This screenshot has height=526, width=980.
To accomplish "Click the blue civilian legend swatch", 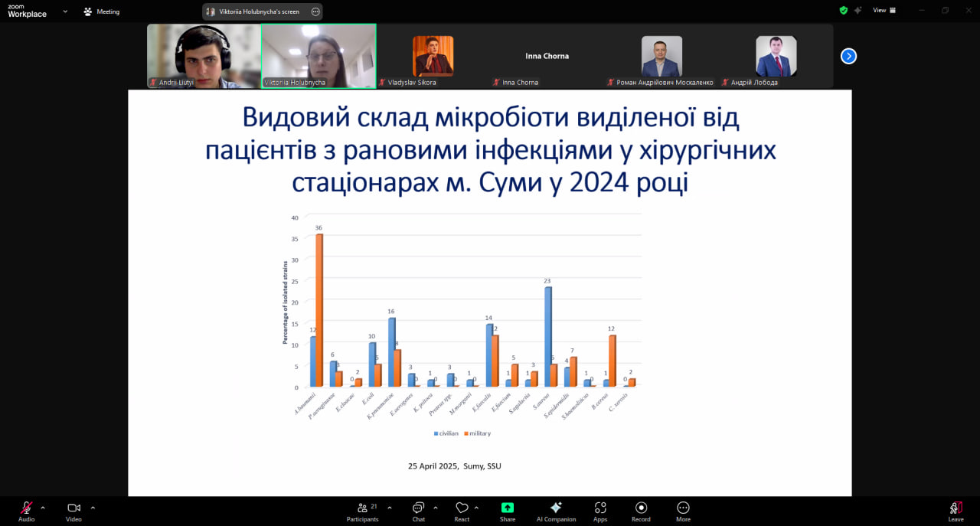I will (x=436, y=433).
